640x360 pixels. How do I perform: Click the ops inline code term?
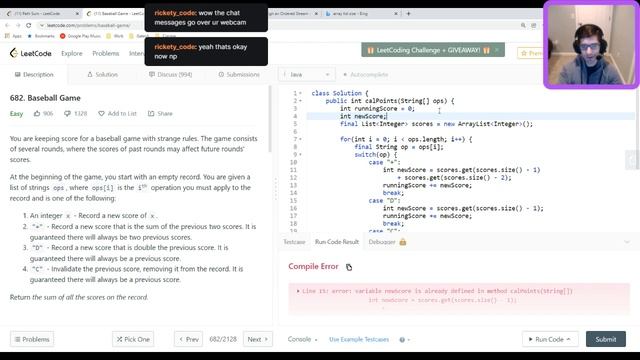(58, 188)
